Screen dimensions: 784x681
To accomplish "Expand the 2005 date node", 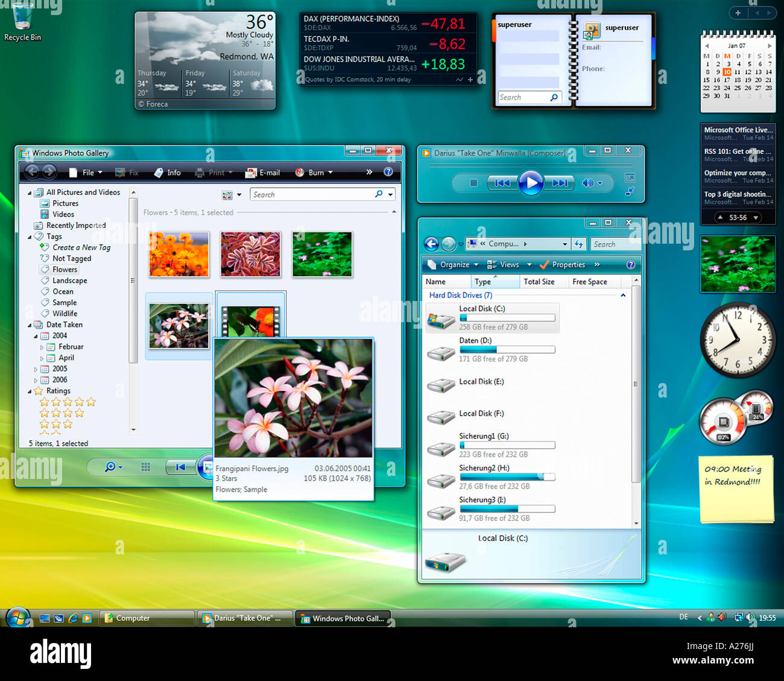I will [x=36, y=369].
